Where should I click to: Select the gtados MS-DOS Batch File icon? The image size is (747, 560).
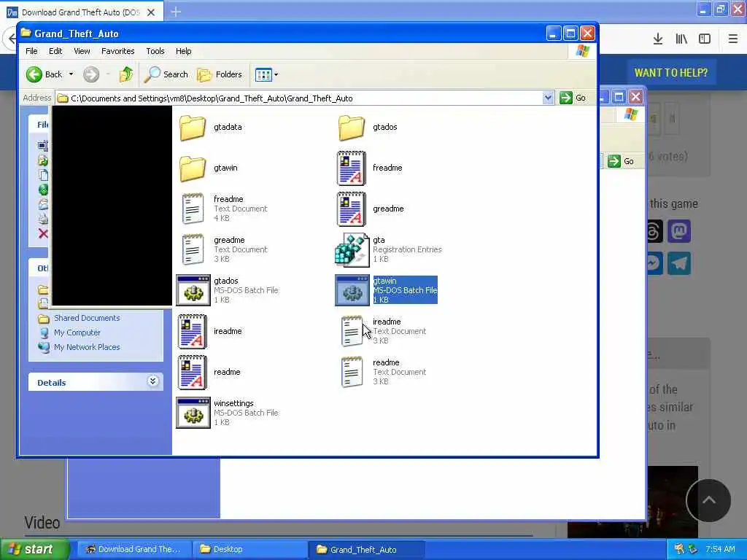point(193,290)
